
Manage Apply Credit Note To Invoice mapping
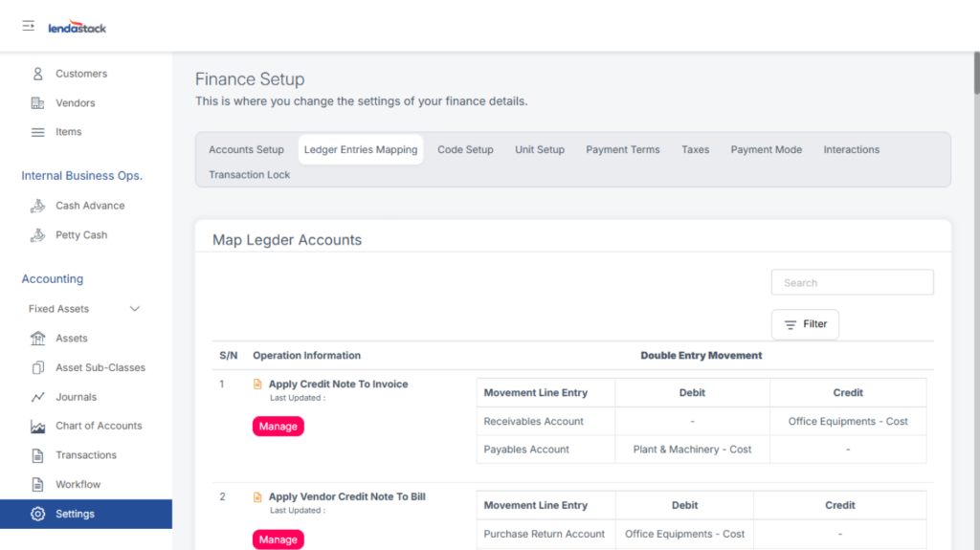point(278,427)
